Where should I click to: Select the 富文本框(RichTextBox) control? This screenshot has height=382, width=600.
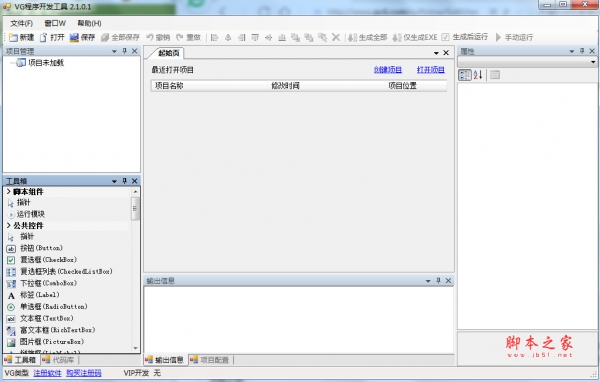coord(57,330)
